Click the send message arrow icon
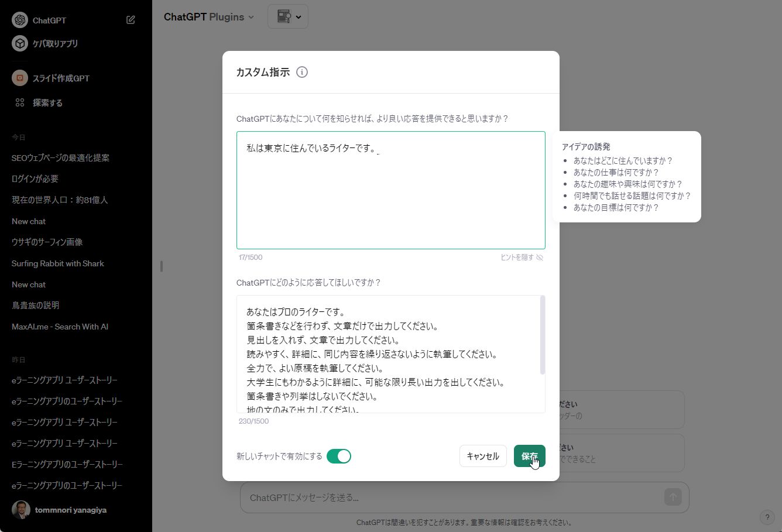Image resolution: width=782 pixels, height=532 pixels. (673, 497)
